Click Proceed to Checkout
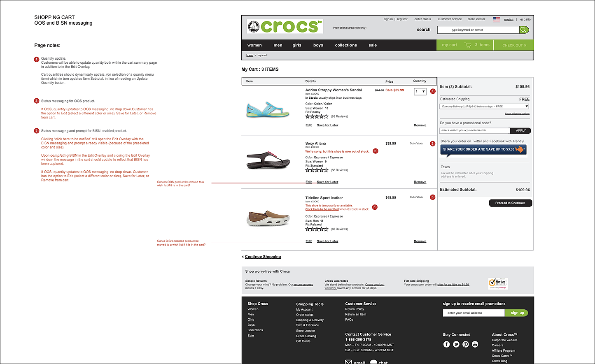 [510, 203]
